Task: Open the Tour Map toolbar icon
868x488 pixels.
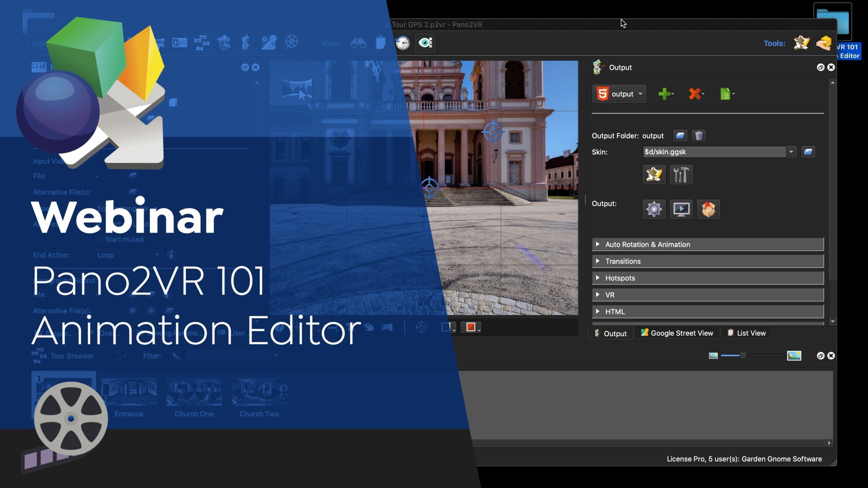Action: [202, 43]
